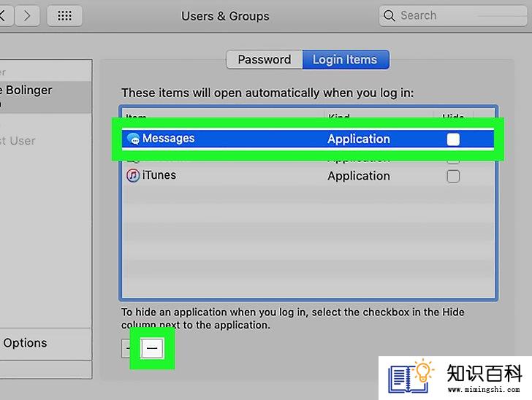Image resolution: width=532 pixels, height=400 pixels.
Task: Click the iTunes app icon
Action: [133, 176]
